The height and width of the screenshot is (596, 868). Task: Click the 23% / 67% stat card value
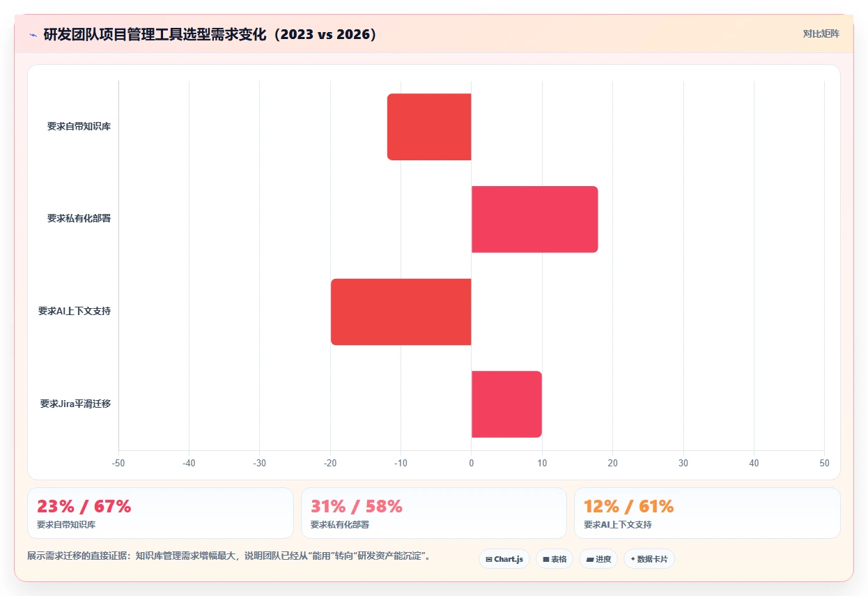(84, 507)
